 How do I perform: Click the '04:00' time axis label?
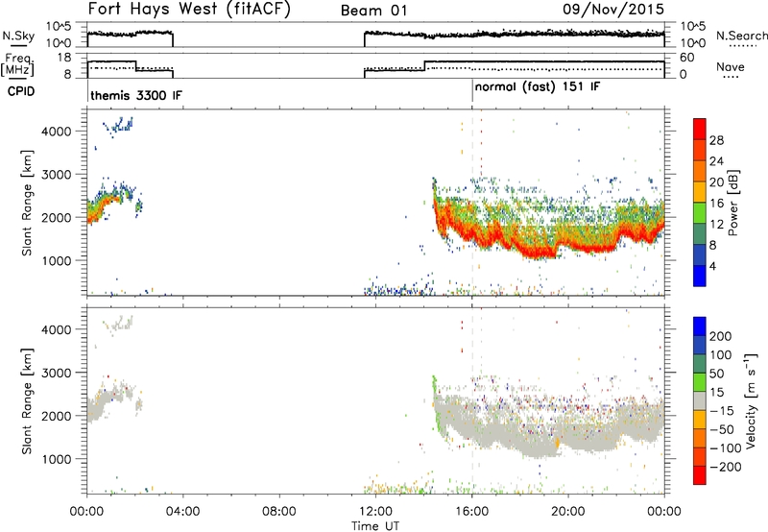[x=182, y=512]
